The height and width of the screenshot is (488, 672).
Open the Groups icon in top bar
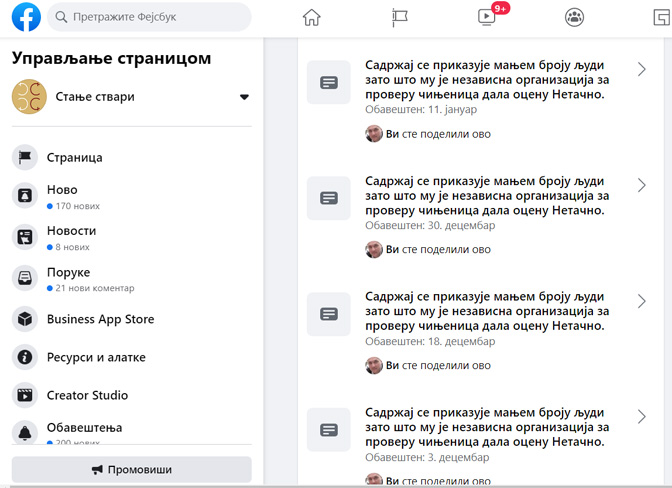(x=574, y=18)
